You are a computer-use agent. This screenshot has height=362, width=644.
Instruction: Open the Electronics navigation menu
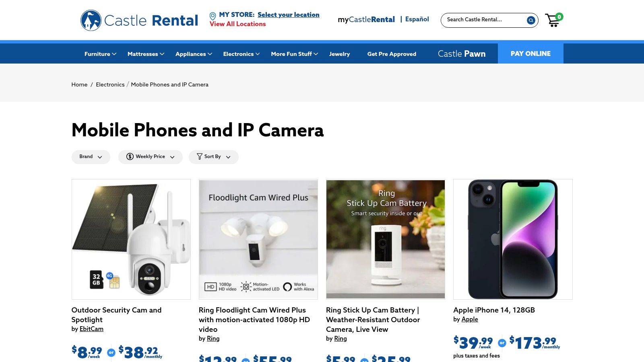[242, 54]
